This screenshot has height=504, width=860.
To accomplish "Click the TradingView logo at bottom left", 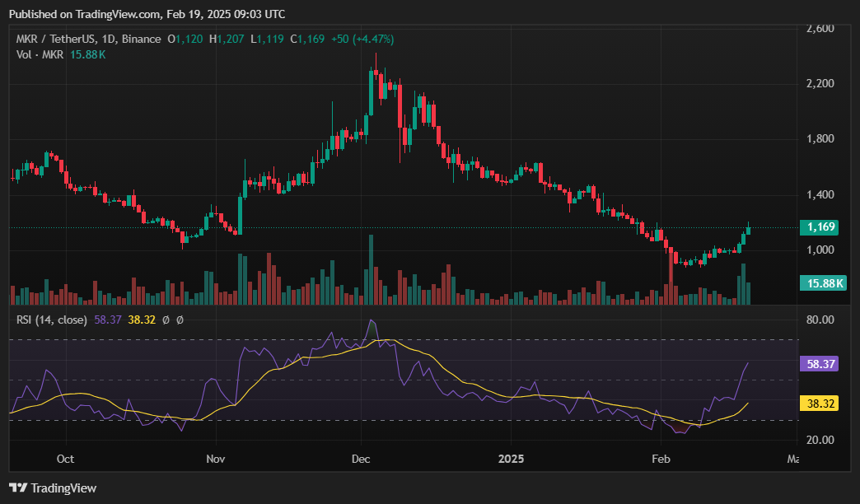I will coord(53,488).
